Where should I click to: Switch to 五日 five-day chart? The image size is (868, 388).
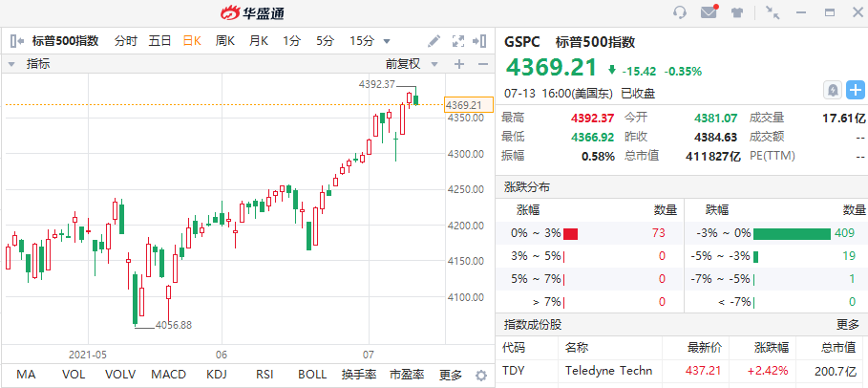[159, 40]
